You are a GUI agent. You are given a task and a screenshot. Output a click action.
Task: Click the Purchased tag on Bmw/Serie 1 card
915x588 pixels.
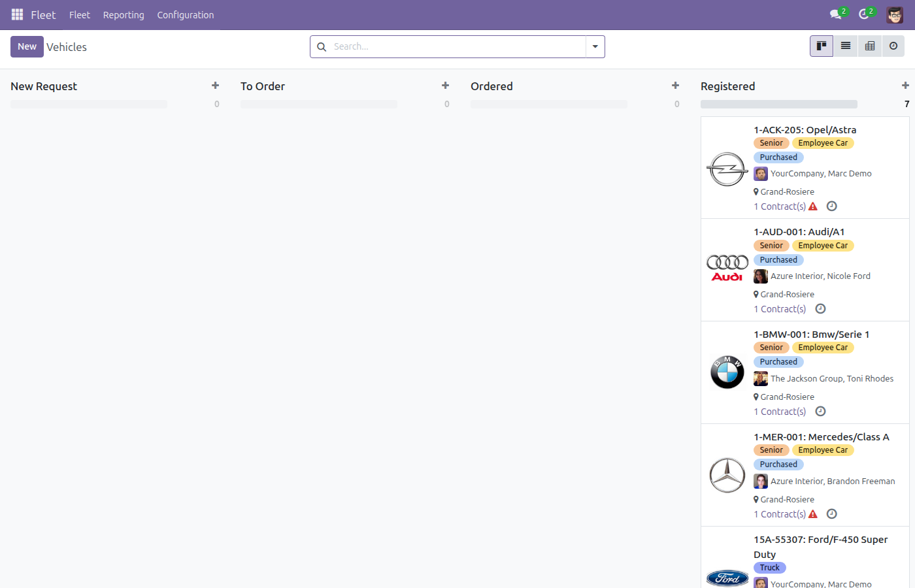pyautogui.click(x=778, y=362)
